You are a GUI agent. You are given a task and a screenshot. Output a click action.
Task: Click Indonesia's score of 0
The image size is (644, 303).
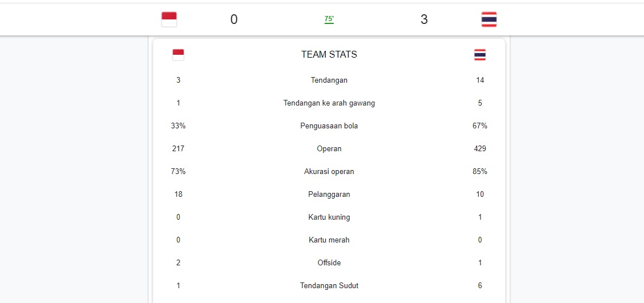pos(234,19)
